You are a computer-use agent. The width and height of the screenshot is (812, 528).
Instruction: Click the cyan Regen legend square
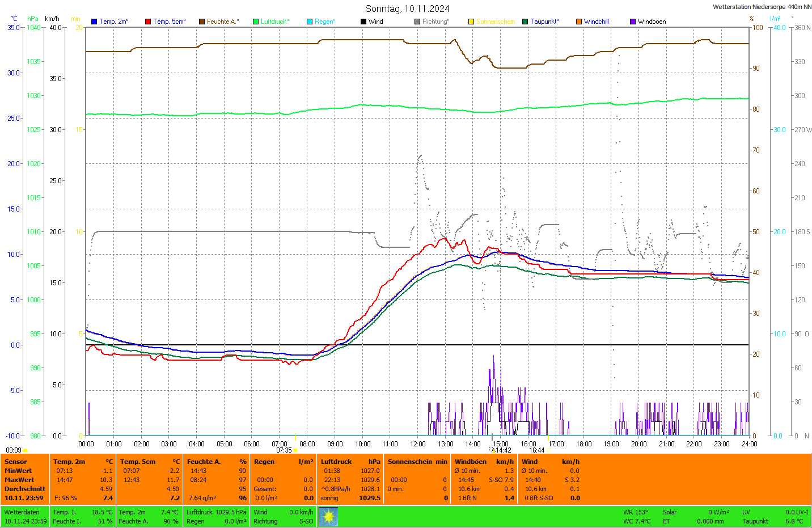[310, 22]
